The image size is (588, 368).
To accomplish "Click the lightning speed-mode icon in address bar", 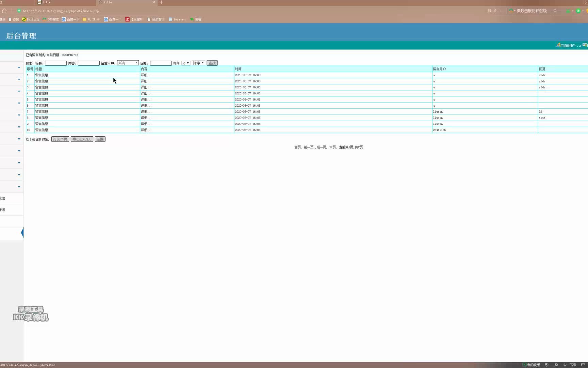I will point(495,11).
